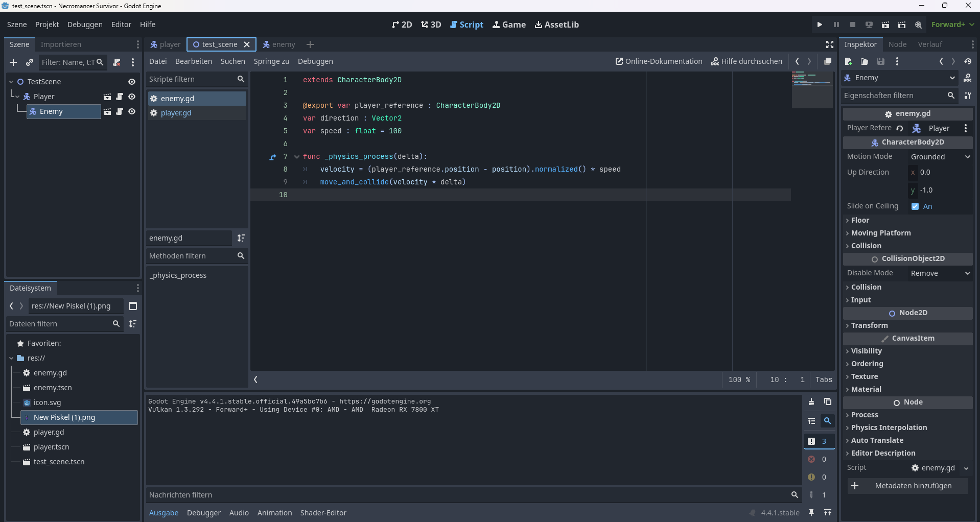Select player.gd in the script list
The image size is (980, 522).
click(x=197, y=113)
